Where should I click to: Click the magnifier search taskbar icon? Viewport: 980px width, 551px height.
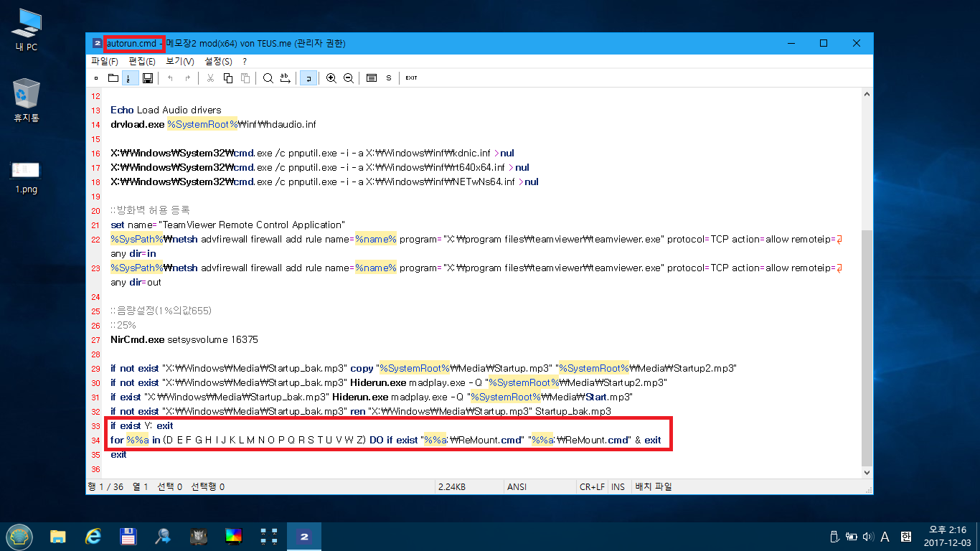click(163, 536)
